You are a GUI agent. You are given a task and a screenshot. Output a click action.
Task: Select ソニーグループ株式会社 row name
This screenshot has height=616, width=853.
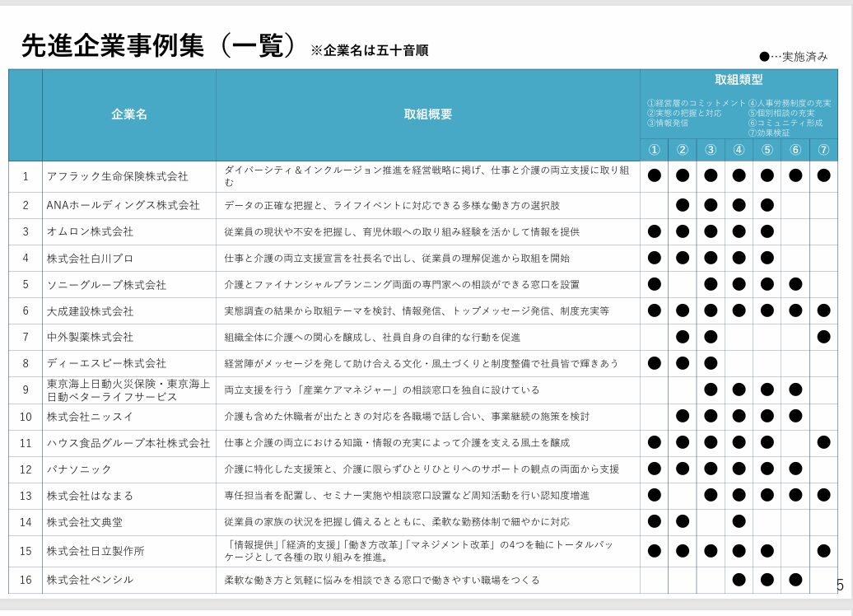[106, 285]
